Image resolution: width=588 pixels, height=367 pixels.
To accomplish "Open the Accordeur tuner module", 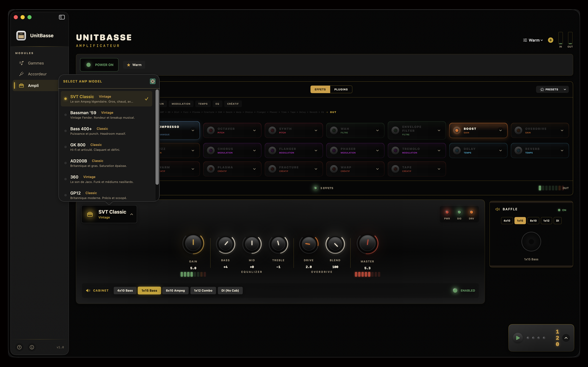I will pos(37,74).
